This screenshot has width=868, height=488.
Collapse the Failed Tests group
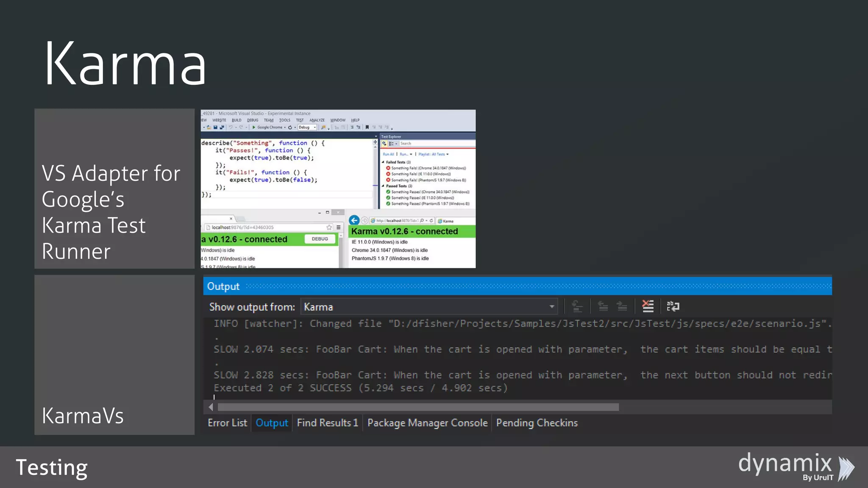pyautogui.click(x=383, y=162)
